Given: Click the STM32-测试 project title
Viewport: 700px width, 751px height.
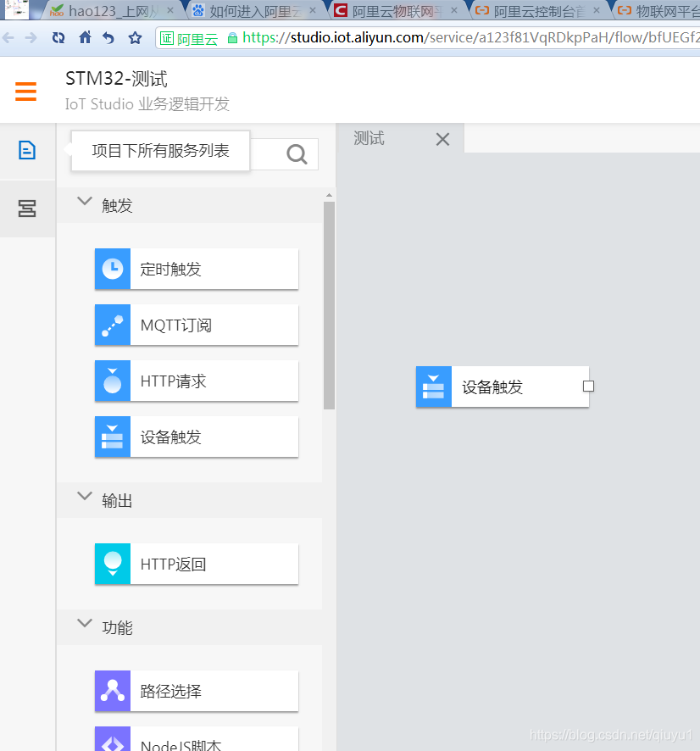Looking at the screenshot, I should coord(116,79).
